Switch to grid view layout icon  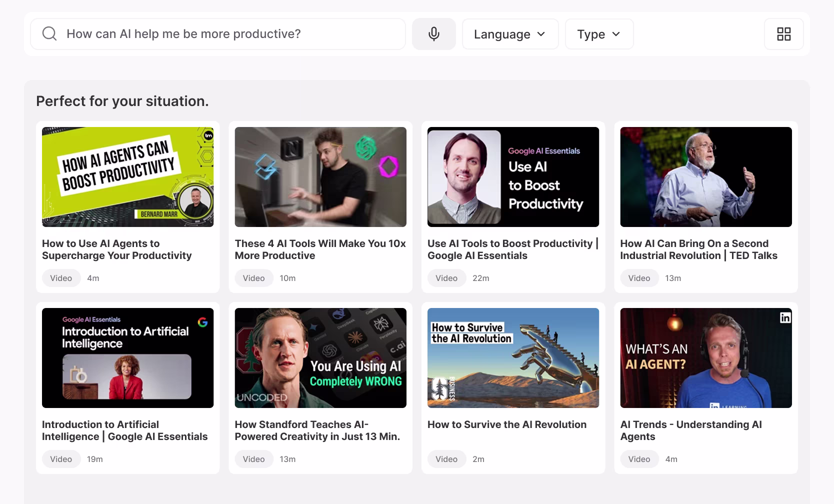coord(783,34)
